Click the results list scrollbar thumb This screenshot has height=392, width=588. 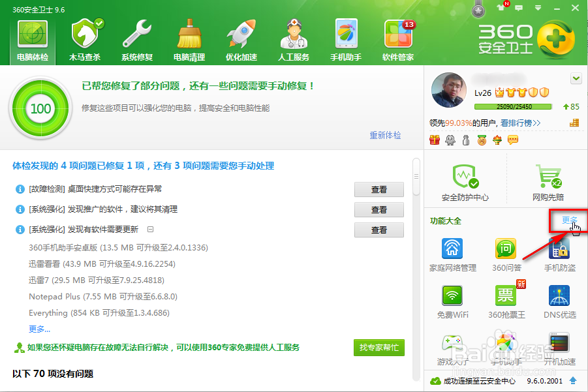tap(416, 177)
